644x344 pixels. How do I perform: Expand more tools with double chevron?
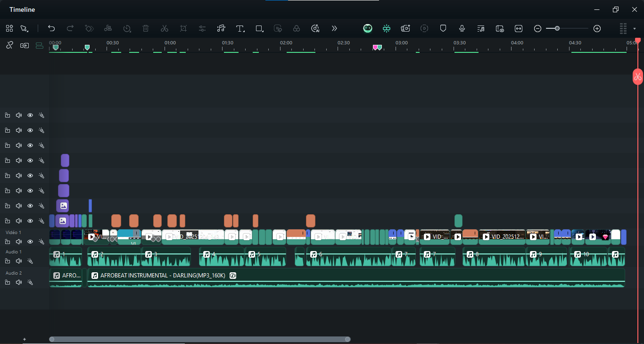click(x=334, y=28)
